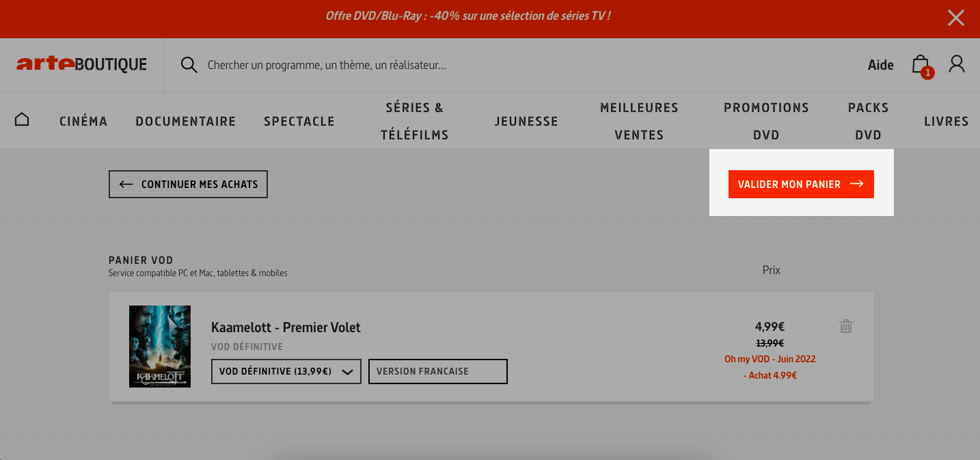Open the Kaamelott - Premier Volet title

click(286, 327)
